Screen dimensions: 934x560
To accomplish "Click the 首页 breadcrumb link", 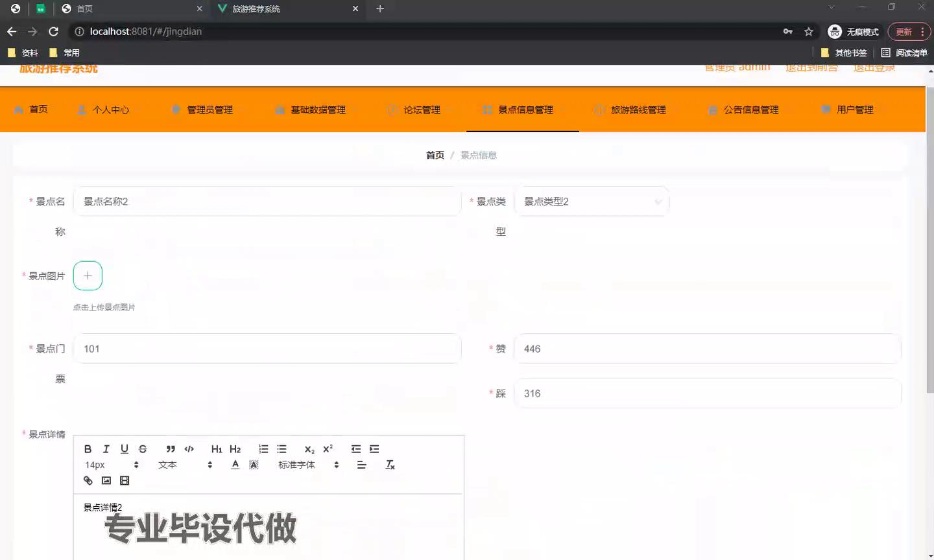I will click(x=435, y=156).
